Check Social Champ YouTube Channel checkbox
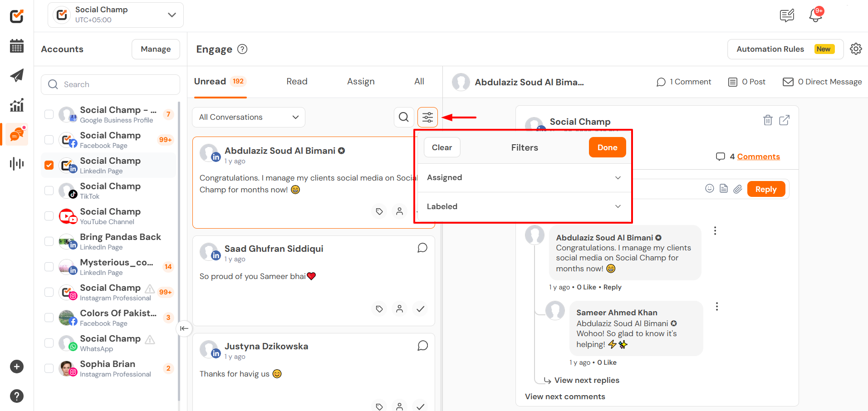868x411 pixels. (49, 216)
